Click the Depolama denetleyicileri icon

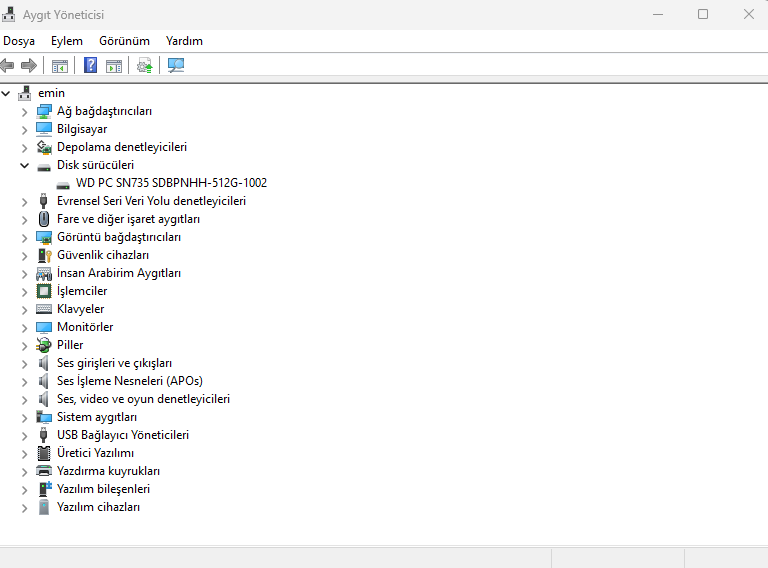click(44, 147)
